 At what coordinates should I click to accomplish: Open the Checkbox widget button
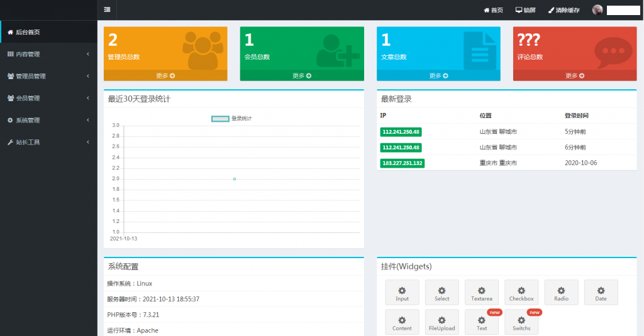pos(521,293)
